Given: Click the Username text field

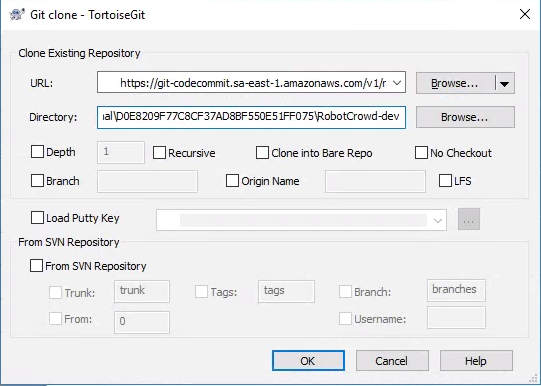Looking at the screenshot, I should (456, 317).
